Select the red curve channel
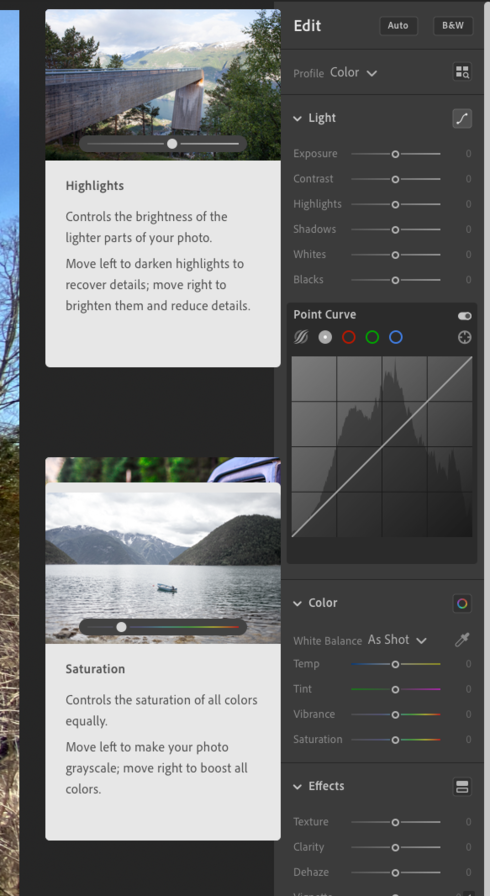This screenshot has height=896, width=490. (348, 337)
